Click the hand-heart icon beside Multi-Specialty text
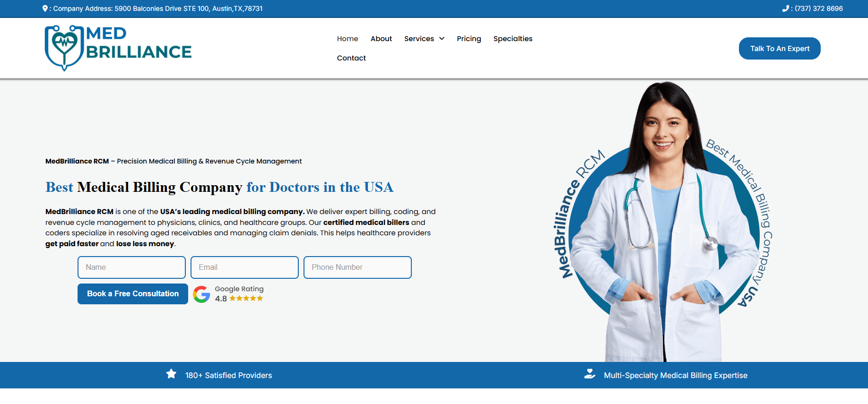Screen dimensions: 868x404 (x=590, y=374)
